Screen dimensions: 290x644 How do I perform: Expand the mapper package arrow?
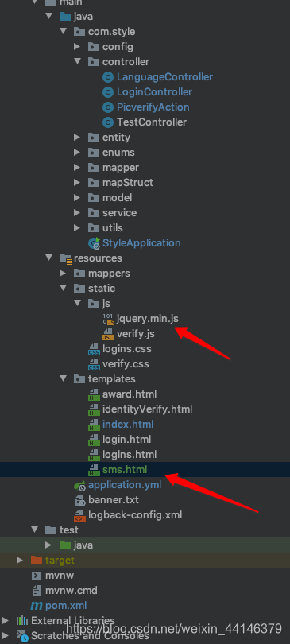click(x=77, y=168)
